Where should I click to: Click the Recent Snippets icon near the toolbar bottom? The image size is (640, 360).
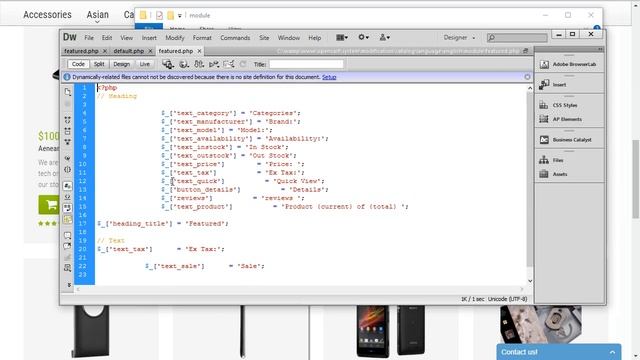68,268
